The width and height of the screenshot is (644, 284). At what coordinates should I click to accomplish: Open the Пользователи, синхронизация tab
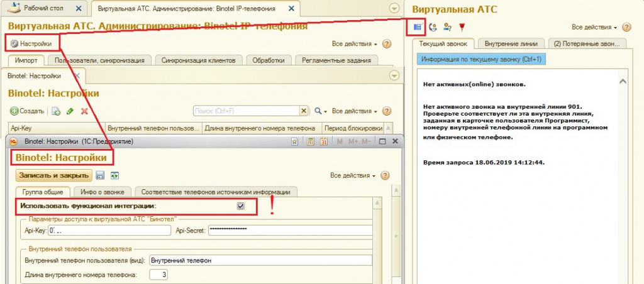coord(99,60)
